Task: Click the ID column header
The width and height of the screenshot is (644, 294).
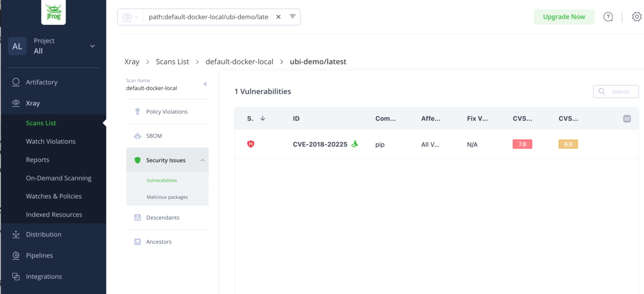Action: coord(296,118)
